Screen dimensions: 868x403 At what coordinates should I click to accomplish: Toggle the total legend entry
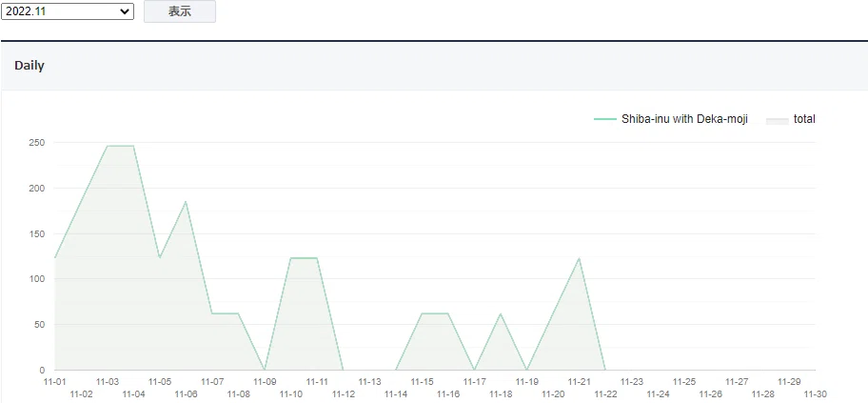coord(791,119)
